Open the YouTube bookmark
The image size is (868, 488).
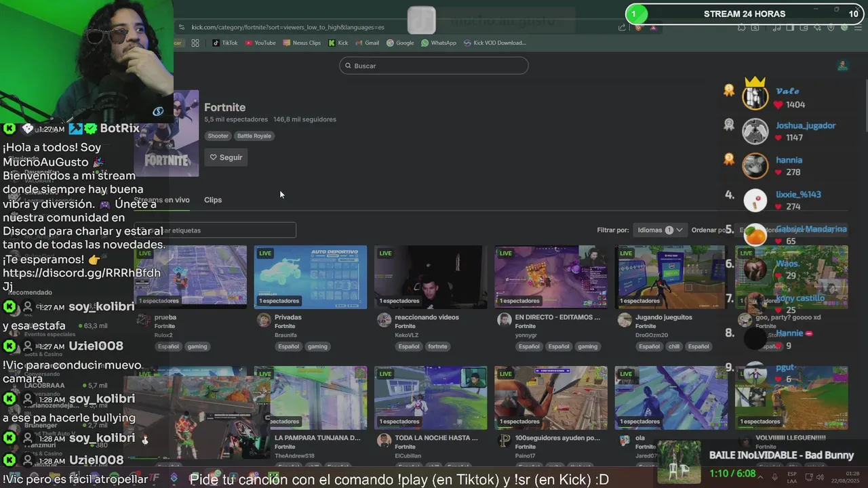pos(260,43)
